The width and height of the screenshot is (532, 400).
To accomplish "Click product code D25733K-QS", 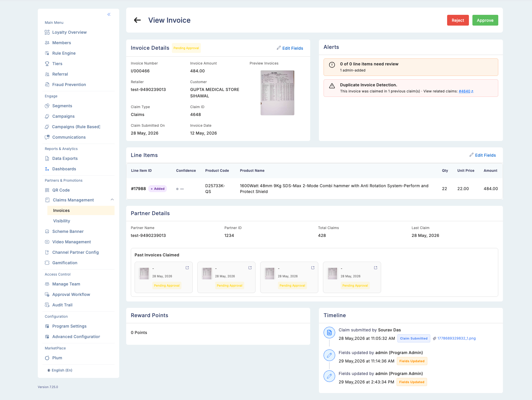I will 215,189.
